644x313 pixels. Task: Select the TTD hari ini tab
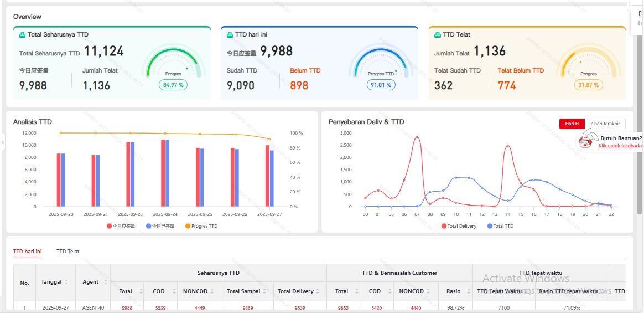[27, 252]
